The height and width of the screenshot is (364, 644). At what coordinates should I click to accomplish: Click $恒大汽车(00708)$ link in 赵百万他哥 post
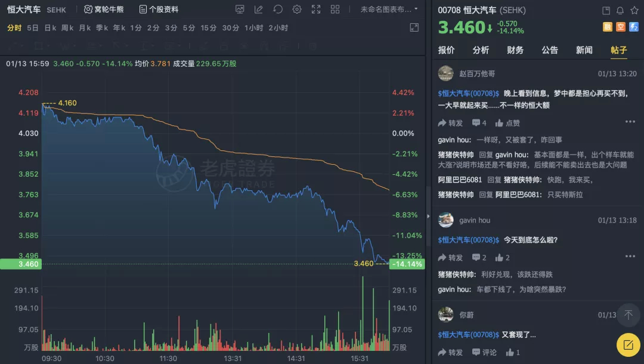(x=468, y=94)
